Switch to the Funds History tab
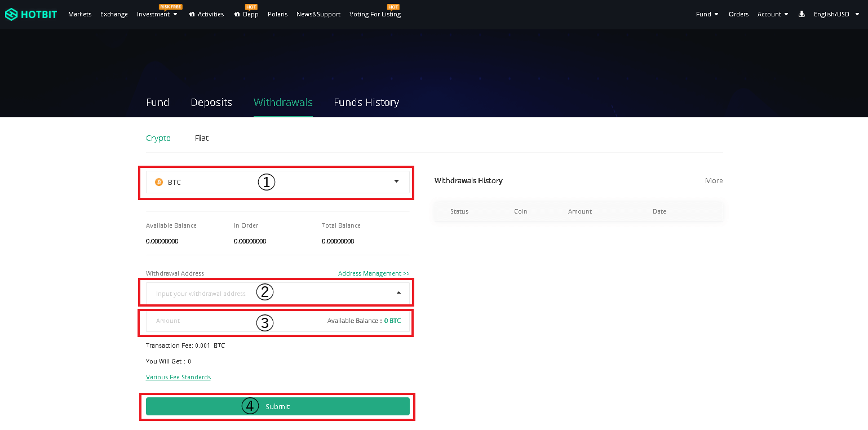The height and width of the screenshot is (430, 868). click(x=366, y=103)
